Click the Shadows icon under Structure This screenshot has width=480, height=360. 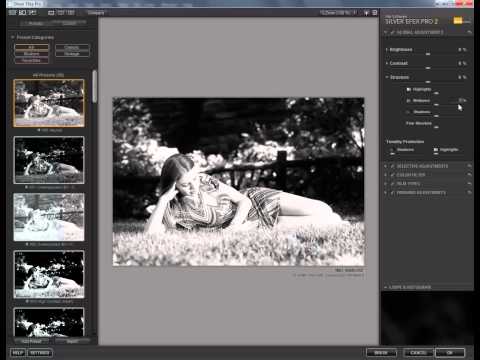point(408,112)
